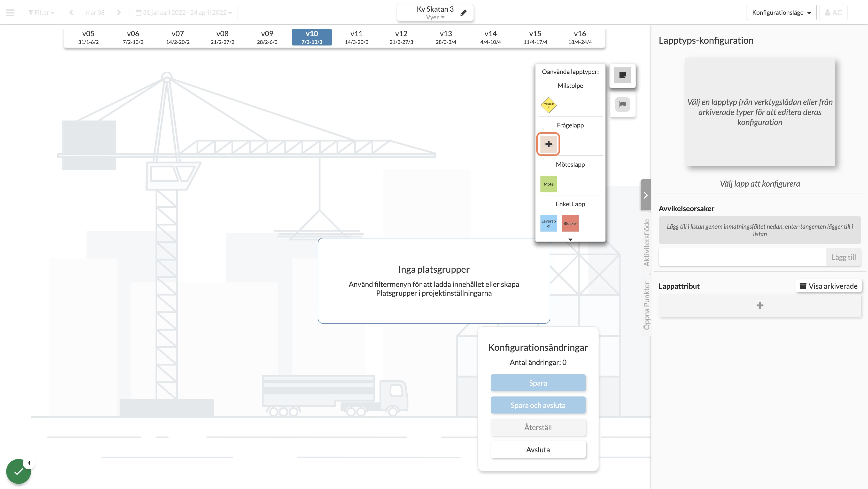868x489 pixels.
Task: Open date range 31 januari 2022 picker
Action: tap(184, 13)
